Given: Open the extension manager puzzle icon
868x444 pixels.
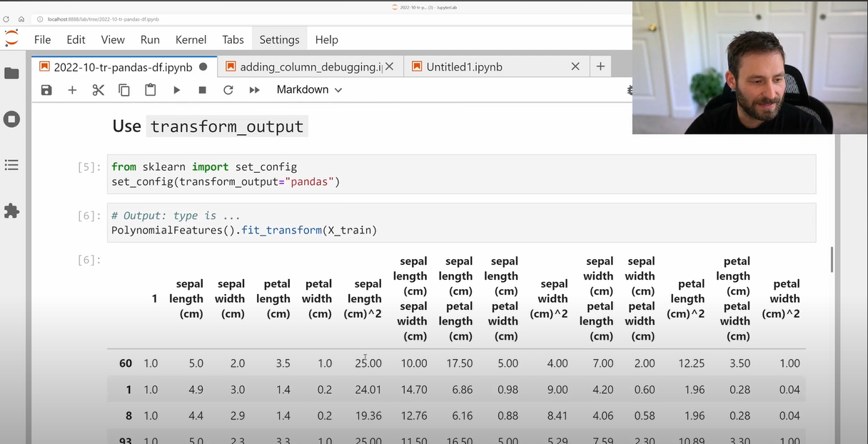Looking at the screenshot, I should tap(11, 211).
